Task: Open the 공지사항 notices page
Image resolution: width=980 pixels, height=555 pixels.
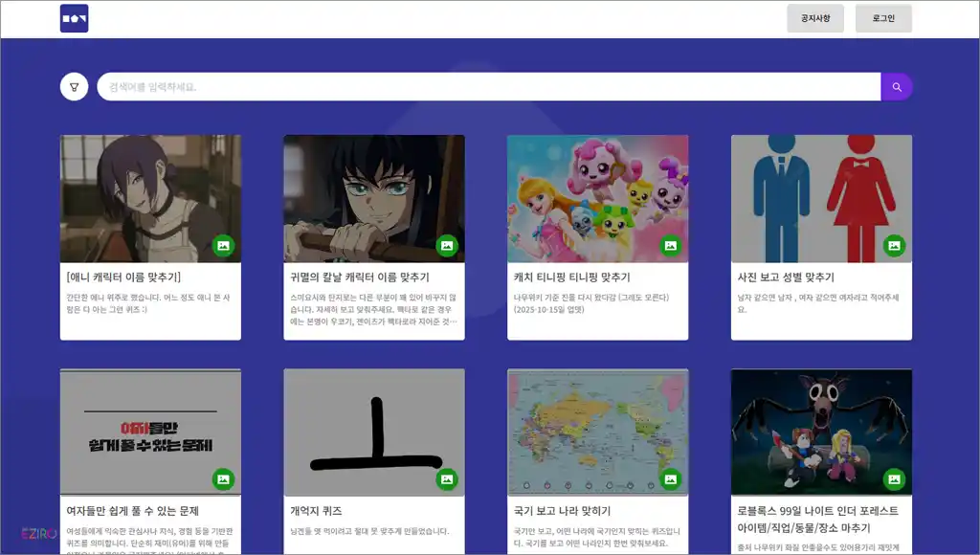Action: pyautogui.click(x=815, y=18)
